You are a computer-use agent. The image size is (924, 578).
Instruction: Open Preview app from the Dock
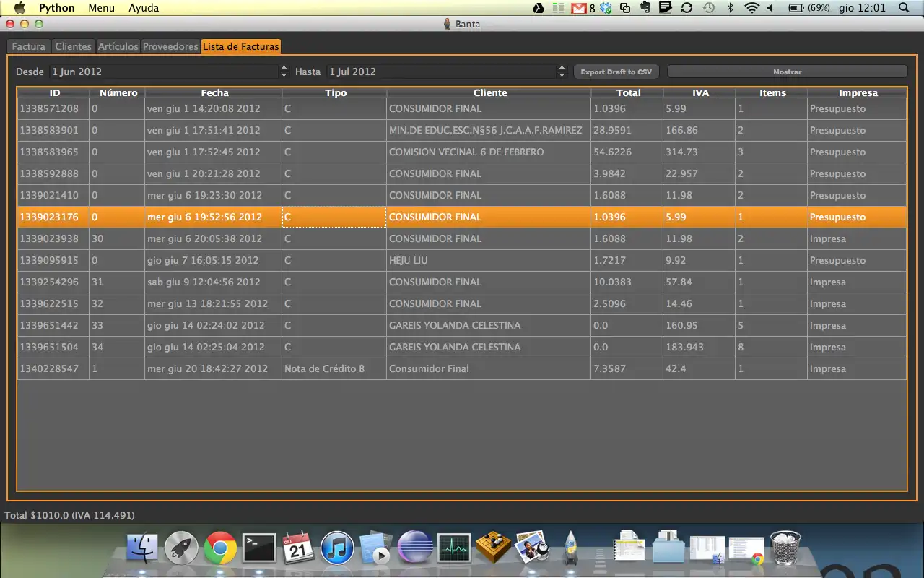532,548
